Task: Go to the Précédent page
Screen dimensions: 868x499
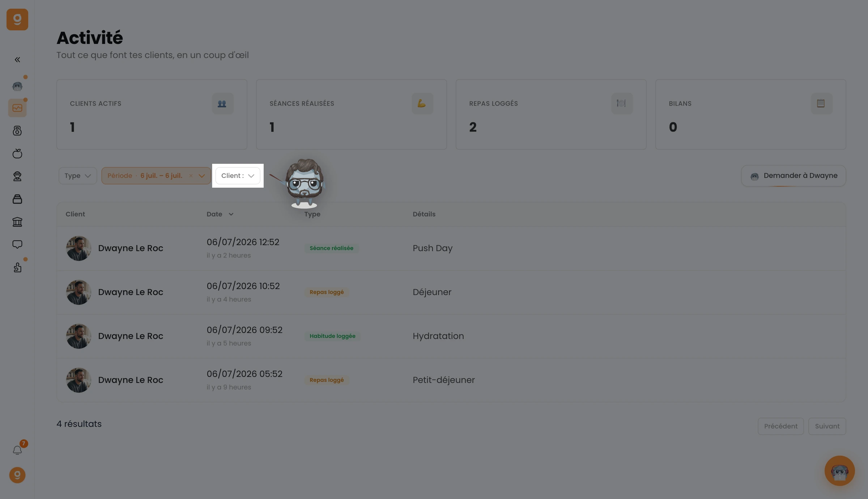Action: 781,426
